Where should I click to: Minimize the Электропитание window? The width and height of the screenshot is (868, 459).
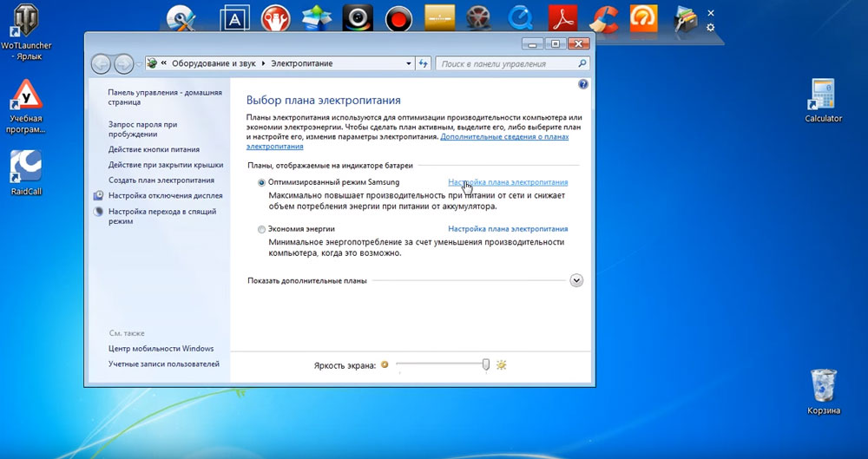(x=533, y=43)
